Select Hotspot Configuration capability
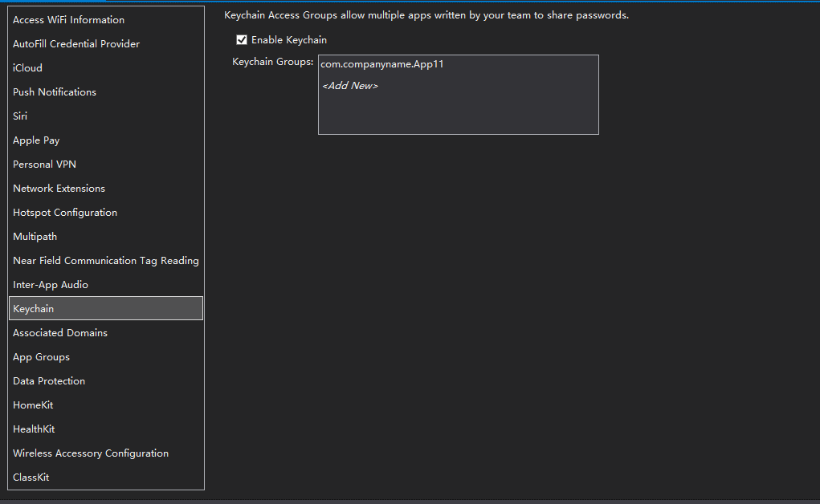Viewport: 820px width, 504px height. coord(65,213)
